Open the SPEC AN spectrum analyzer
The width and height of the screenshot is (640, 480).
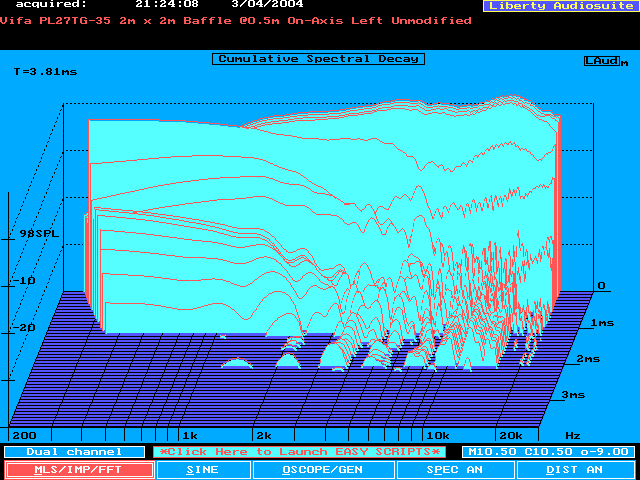[x=456, y=469]
